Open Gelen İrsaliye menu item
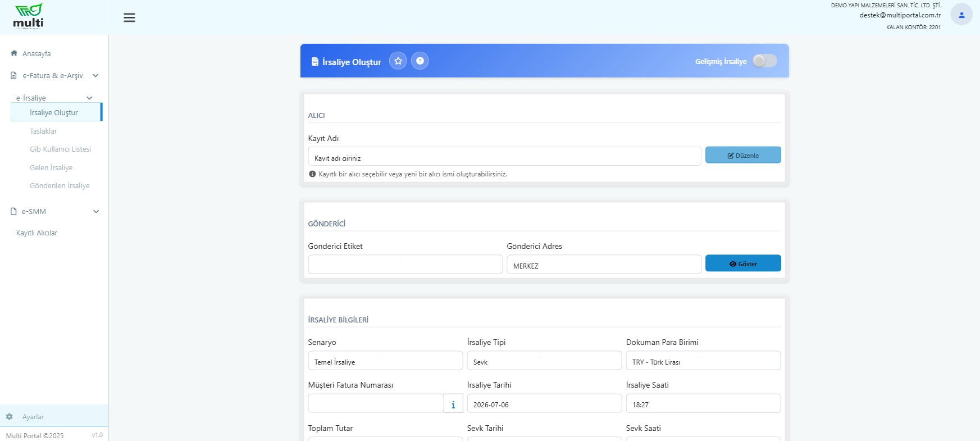This screenshot has height=441, width=980. point(51,167)
